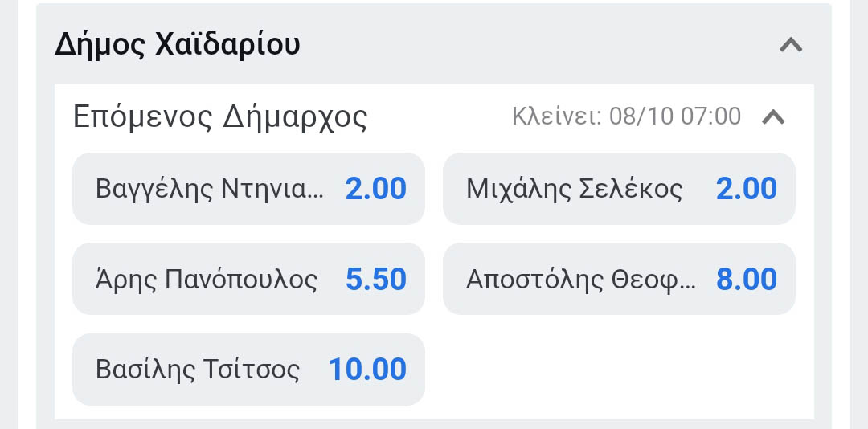Screen dimensions: 868x429
Task: Collapse the Επόμενος Δήμαρχος market arrow
Action: pos(772,117)
